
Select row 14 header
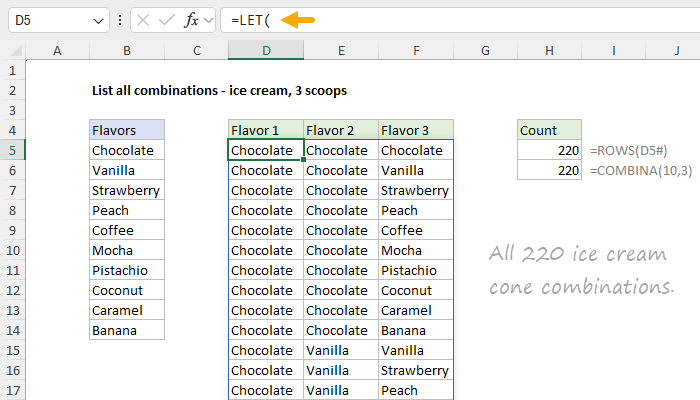(12, 330)
